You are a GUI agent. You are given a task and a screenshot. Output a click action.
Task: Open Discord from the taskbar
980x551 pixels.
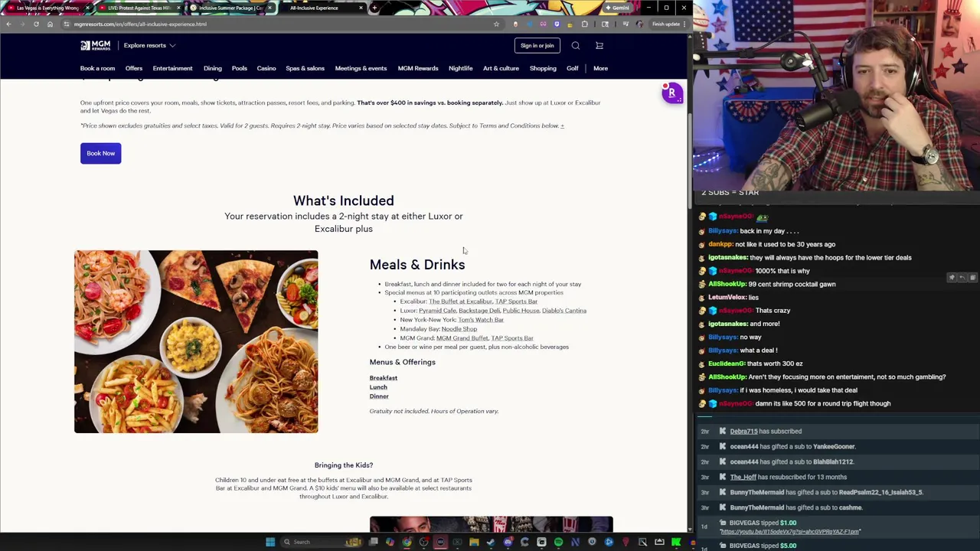coord(508,542)
